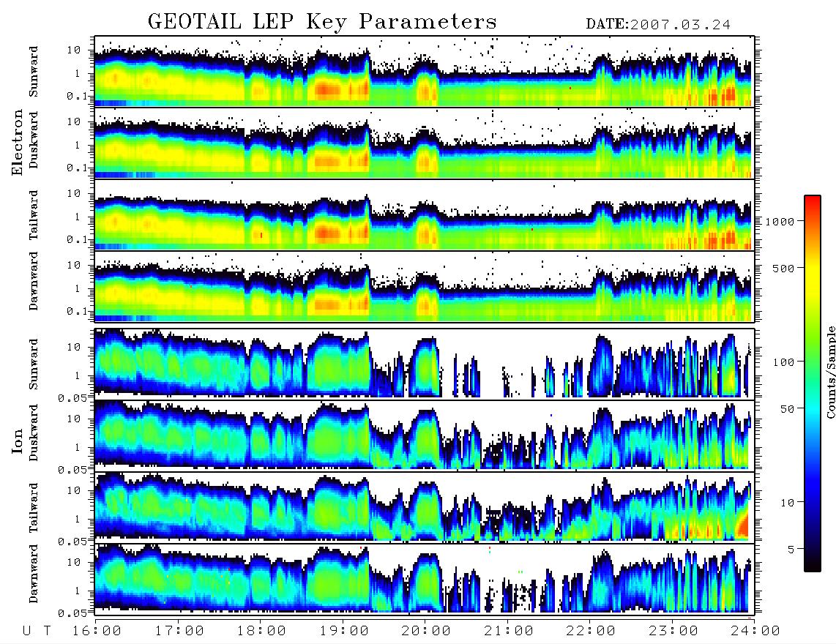Click inside the Electron Sunward spectrogram panel
The height and width of the screenshot is (644, 836).
pos(425,72)
